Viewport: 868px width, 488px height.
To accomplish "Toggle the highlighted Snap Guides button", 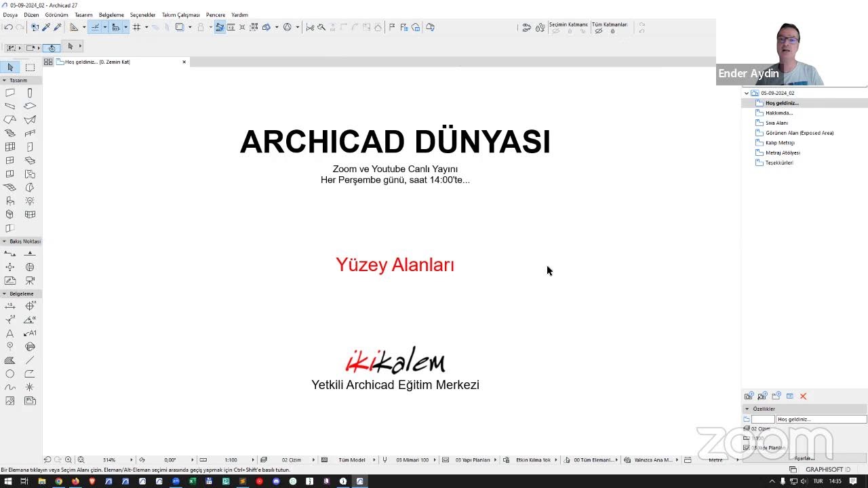I will tap(95, 27).
